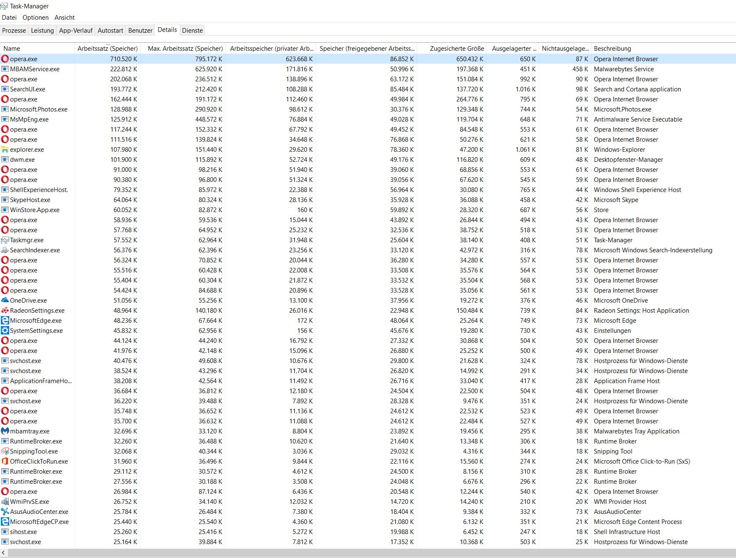The height and width of the screenshot is (560, 736).
Task: Open the Datei menu
Action: click(x=9, y=18)
